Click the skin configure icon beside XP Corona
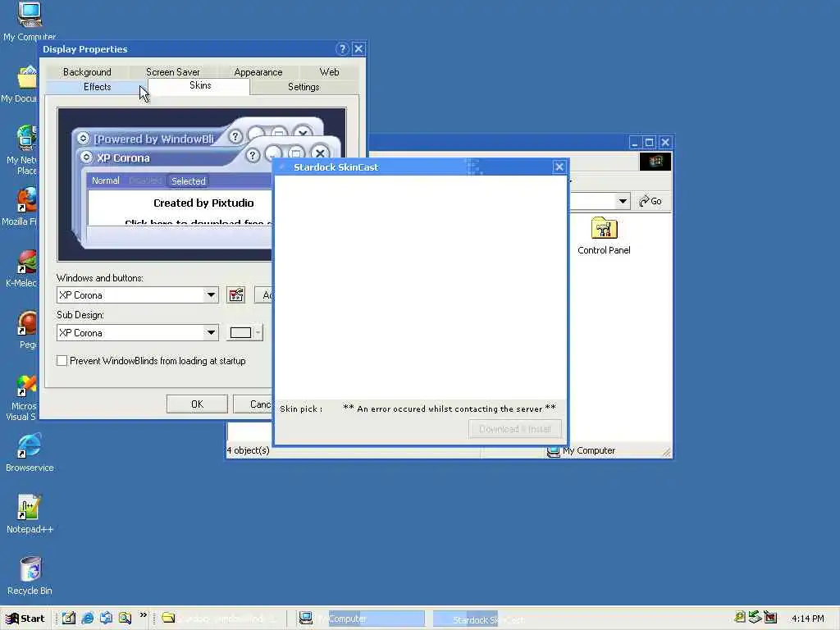 pos(235,294)
